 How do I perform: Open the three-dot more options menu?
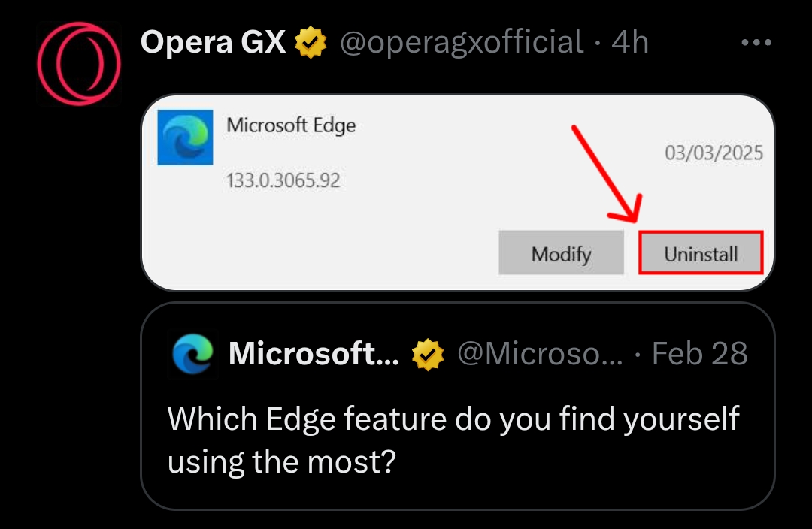click(756, 43)
